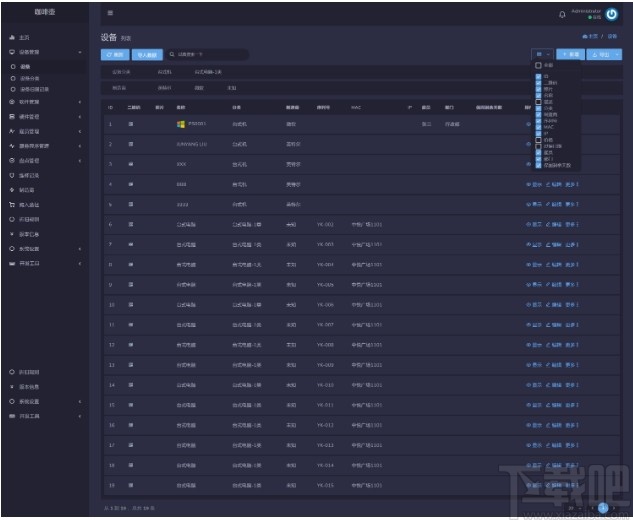Click the shopping cart icon for 购入途径
The image size is (633, 520).
12,205
